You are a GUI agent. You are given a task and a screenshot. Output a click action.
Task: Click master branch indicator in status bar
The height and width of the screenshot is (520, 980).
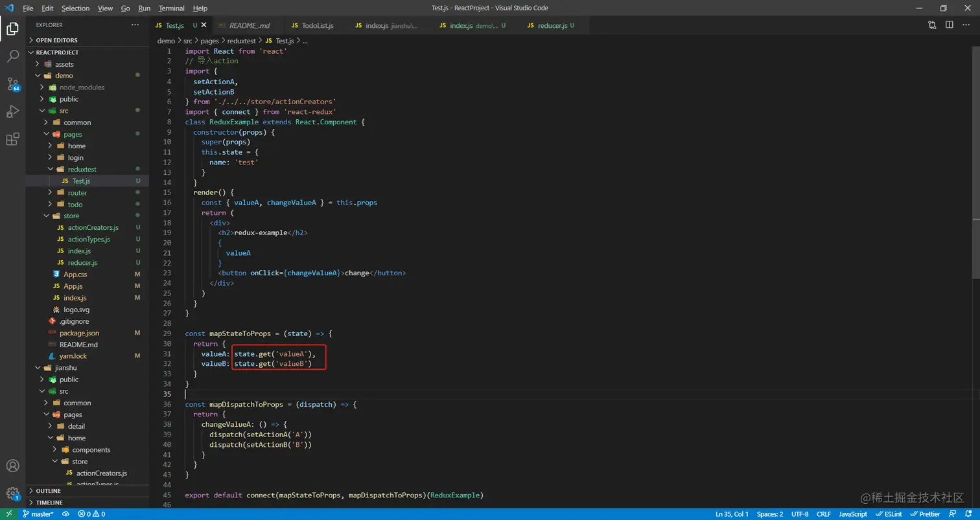(x=38, y=514)
